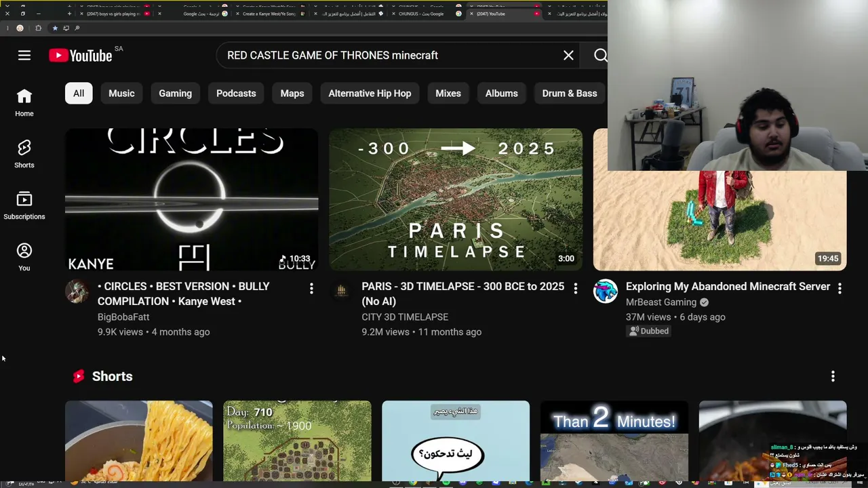Viewport: 868px width, 488px height.
Task: Bookmark this page with the star icon
Action: [x=55, y=28]
